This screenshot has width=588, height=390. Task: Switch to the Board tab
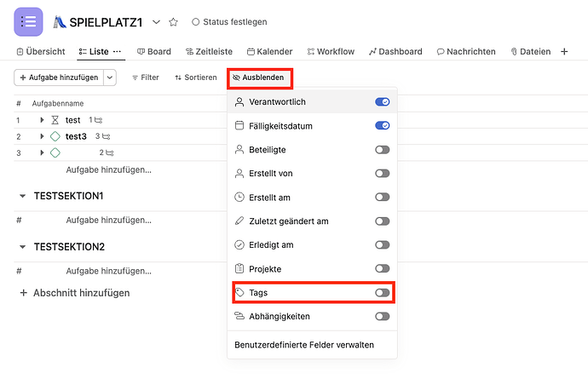pos(153,52)
